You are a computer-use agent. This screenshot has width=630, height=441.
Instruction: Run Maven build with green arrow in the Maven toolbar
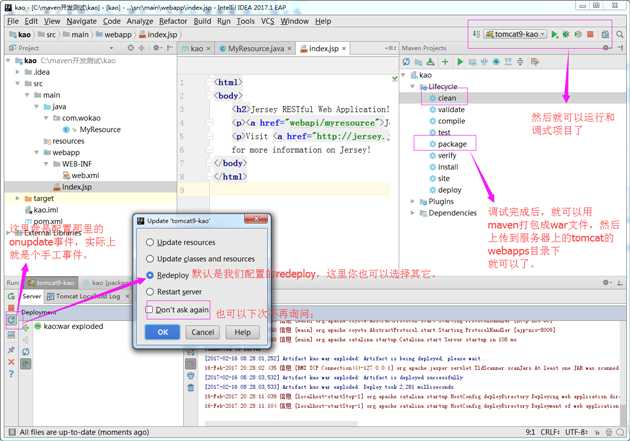tap(460, 62)
